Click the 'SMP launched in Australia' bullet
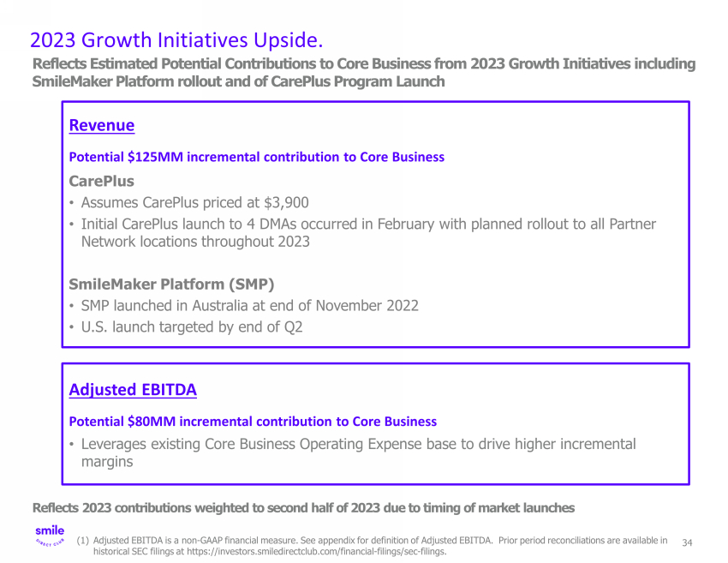The height and width of the screenshot is (563, 728). point(249,305)
